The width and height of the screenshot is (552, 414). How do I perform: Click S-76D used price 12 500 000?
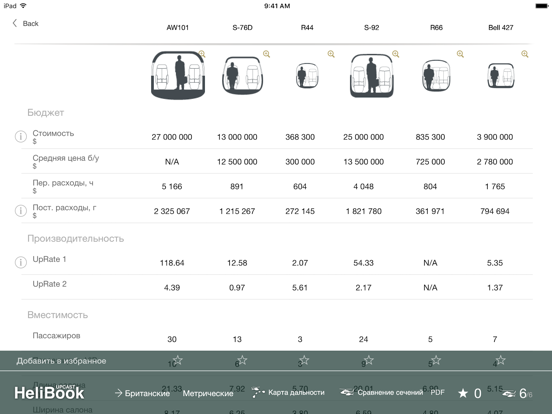[237, 162]
